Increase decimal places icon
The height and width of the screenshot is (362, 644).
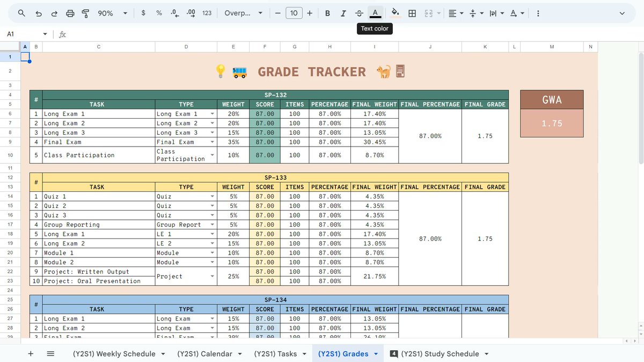tap(191, 13)
